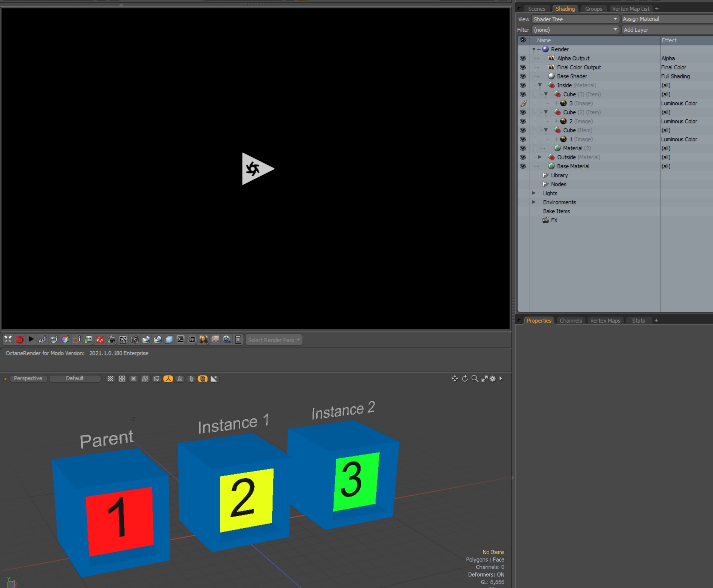Click the color wheel picker icon

(x=65, y=339)
